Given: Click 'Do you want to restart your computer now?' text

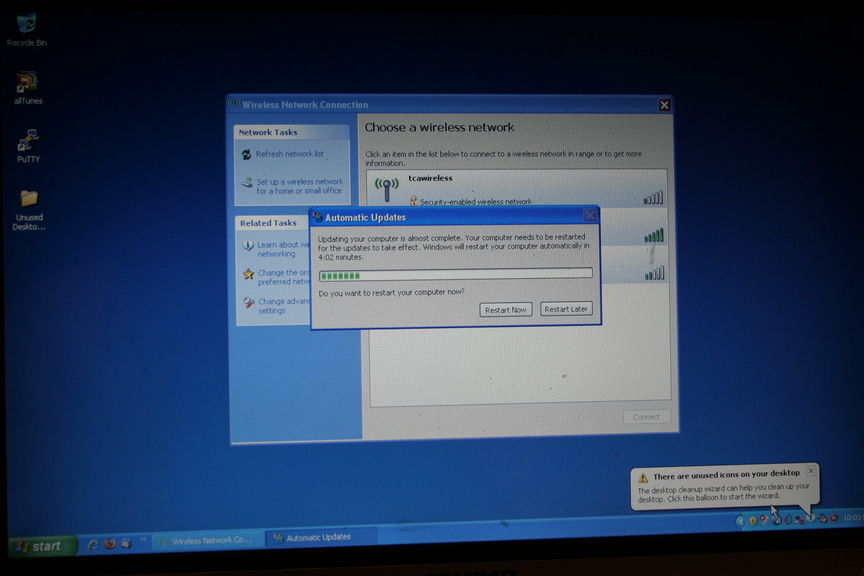Looking at the screenshot, I should (391, 293).
